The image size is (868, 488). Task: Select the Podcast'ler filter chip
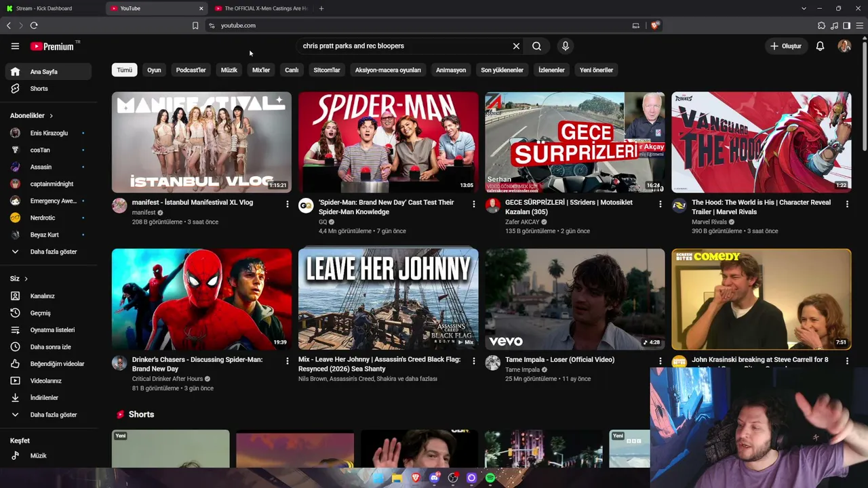(191, 70)
